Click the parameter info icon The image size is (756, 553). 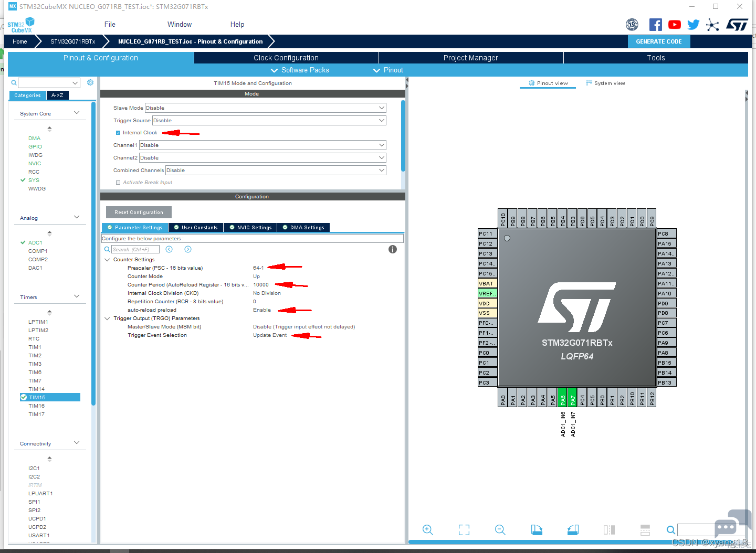coord(393,249)
